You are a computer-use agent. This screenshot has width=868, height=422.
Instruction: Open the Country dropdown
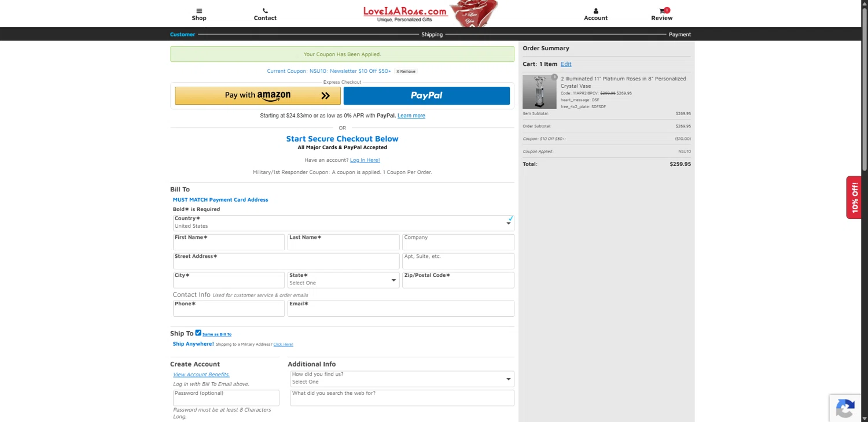click(343, 223)
